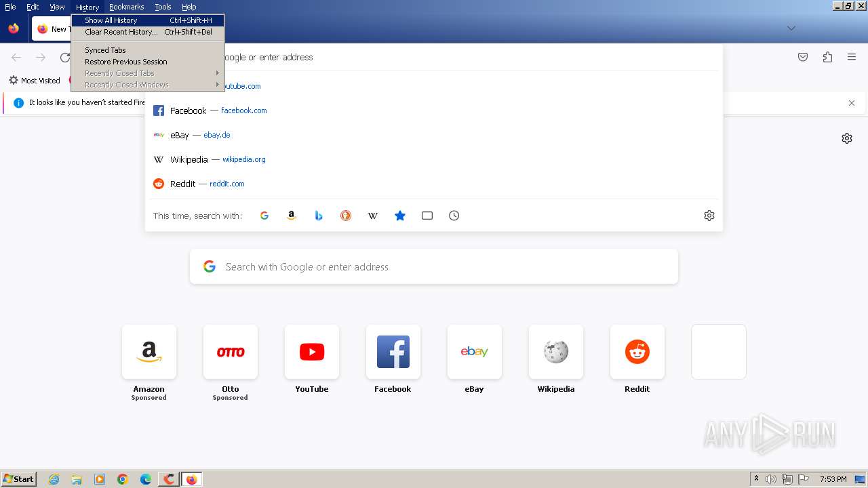This screenshot has width=868, height=488.
Task: Open the Save to Pocket icon
Action: click(803, 58)
